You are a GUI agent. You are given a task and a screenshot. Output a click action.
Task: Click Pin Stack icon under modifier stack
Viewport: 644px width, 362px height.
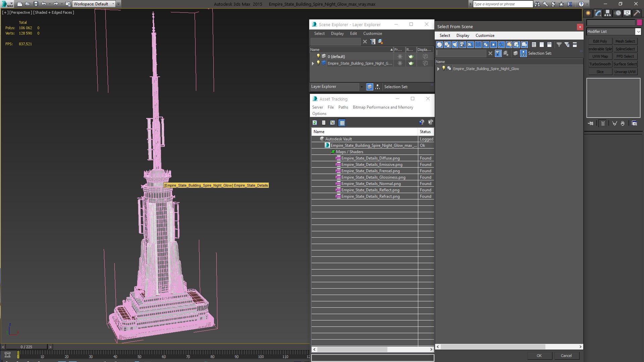(591, 123)
